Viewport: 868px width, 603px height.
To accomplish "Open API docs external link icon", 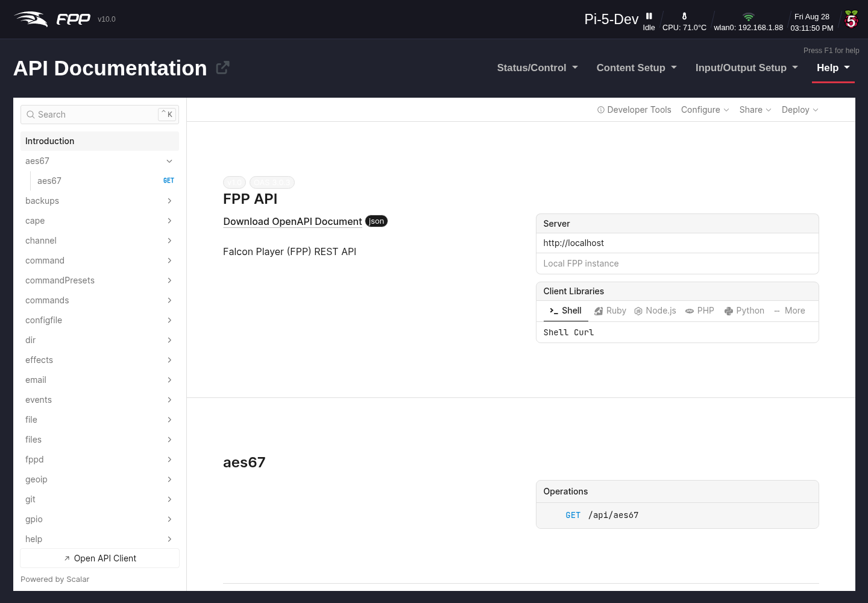I will 222,68.
